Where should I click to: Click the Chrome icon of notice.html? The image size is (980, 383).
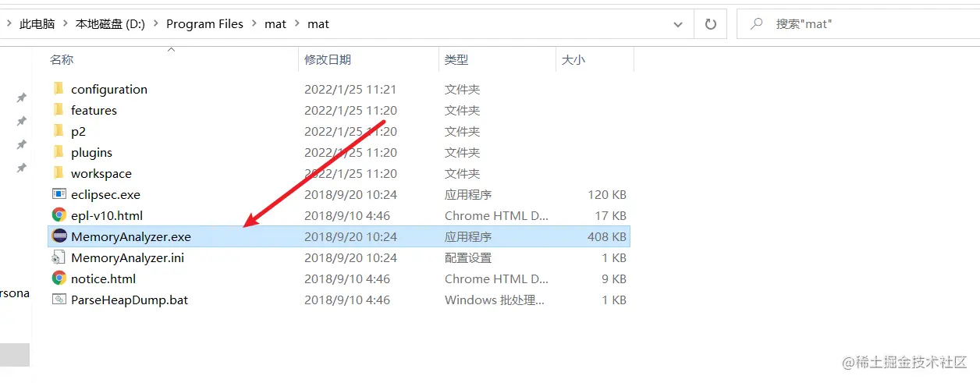tap(59, 278)
